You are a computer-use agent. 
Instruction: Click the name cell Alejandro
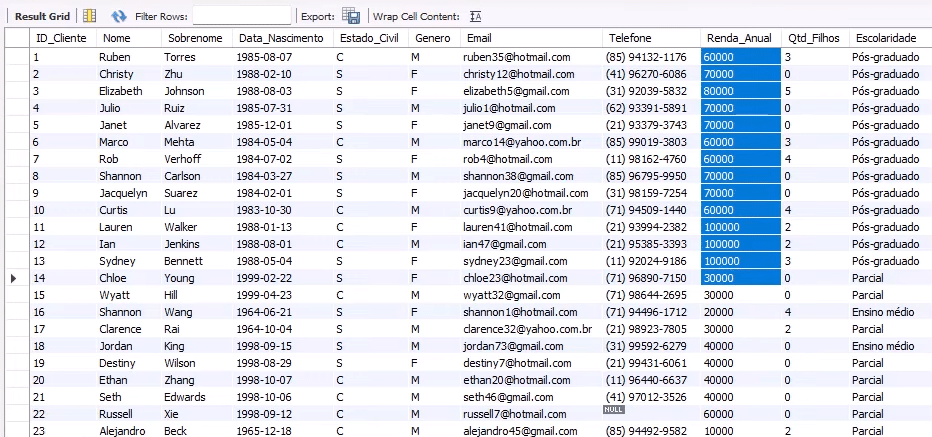122,431
